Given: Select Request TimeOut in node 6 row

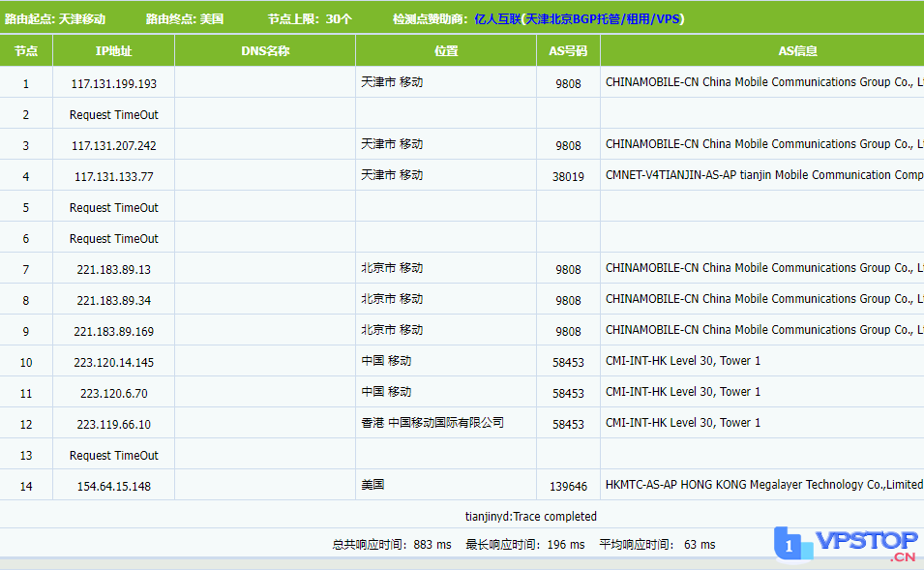Looking at the screenshot, I should [114, 239].
